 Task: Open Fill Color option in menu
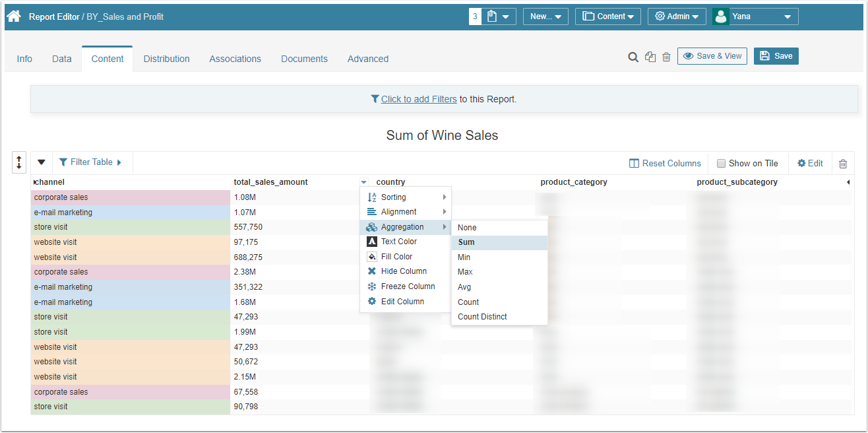click(396, 257)
